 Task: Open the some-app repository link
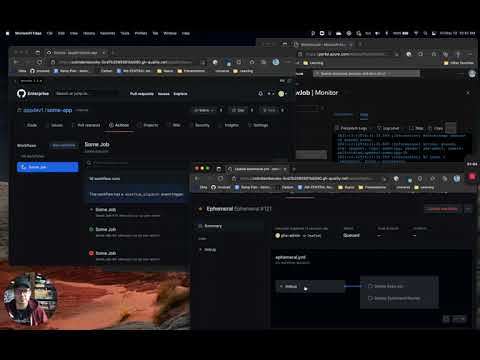[58, 110]
